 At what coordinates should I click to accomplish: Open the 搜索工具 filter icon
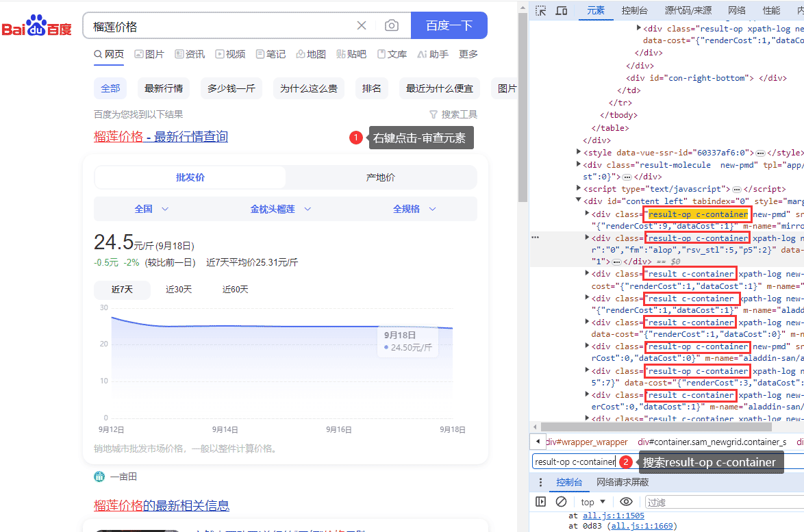click(434, 114)
